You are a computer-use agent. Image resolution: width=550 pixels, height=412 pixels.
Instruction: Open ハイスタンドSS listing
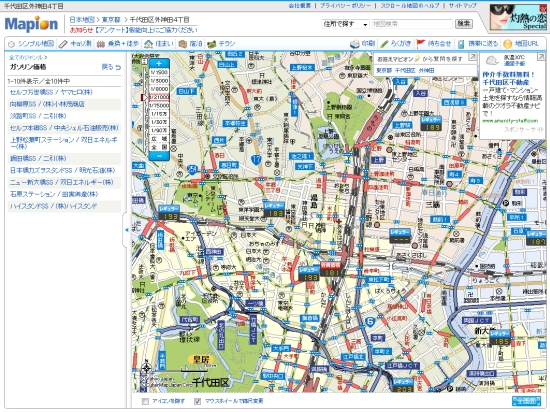(x=53, y=206)
